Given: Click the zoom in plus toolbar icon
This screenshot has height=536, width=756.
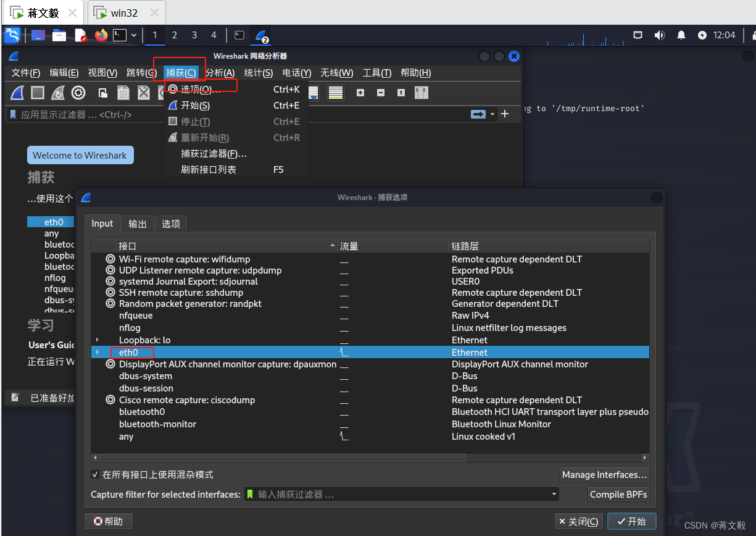Looking at the screenshot, I should pos(360,93).
